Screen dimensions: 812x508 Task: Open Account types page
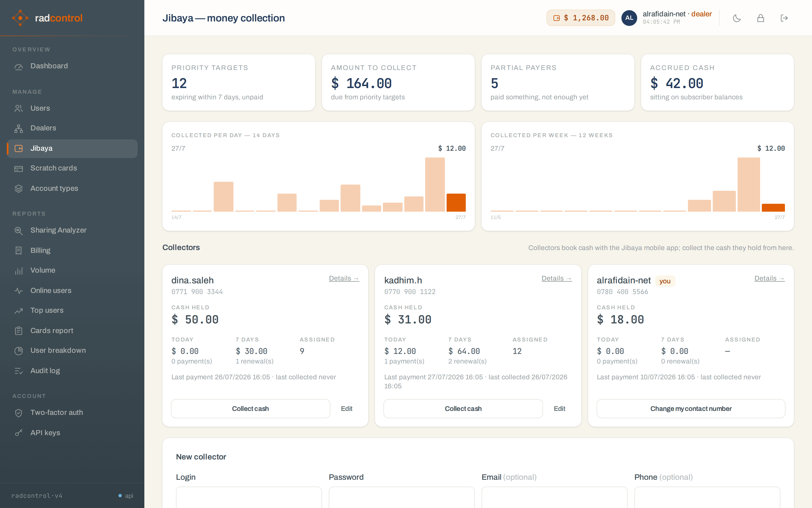pos(72,189)
